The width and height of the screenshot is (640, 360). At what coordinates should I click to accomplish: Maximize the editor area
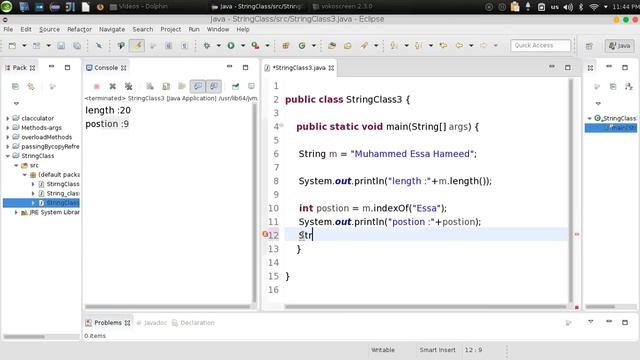click(x=568, y=67)
